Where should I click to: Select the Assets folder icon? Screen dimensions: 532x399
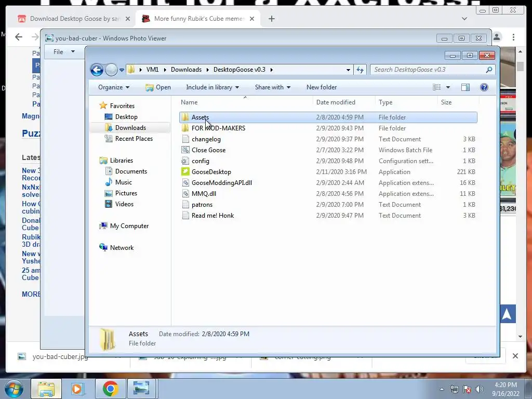tap(185, 117)
